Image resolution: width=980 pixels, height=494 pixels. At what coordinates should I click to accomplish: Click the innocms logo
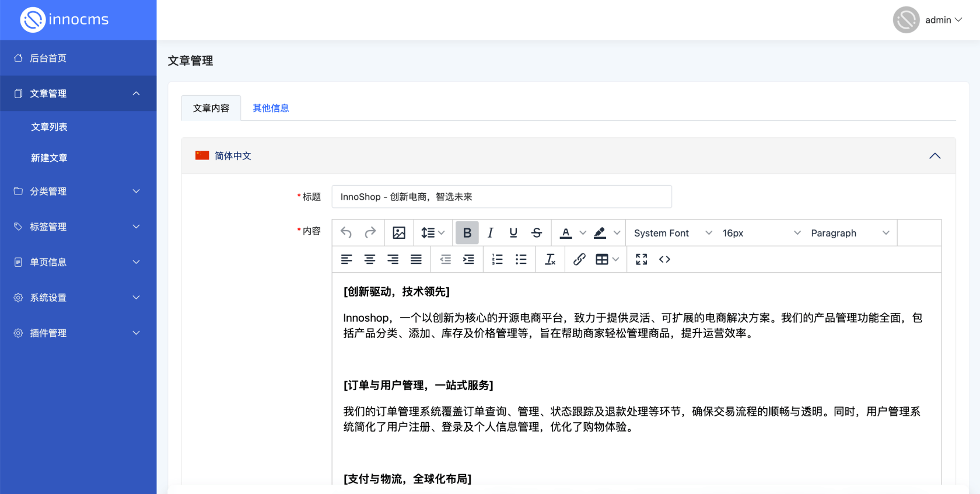[65, 20]
